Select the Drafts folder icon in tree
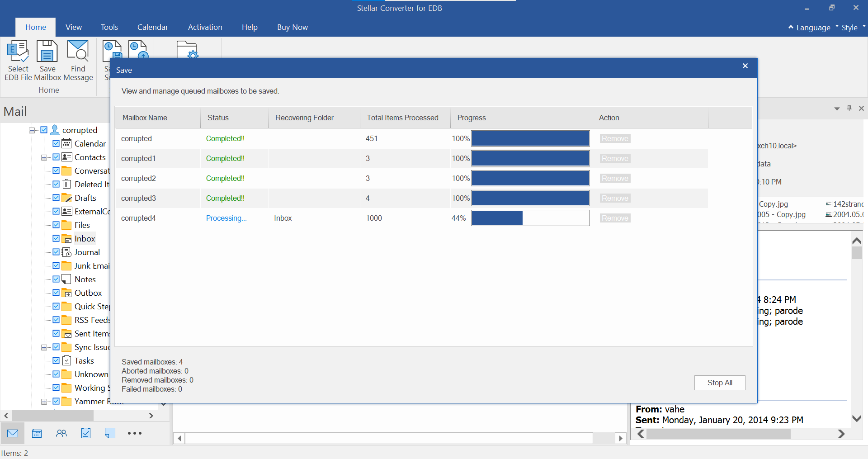The height and width of the screenshot is (459, 868). point(66,198)
